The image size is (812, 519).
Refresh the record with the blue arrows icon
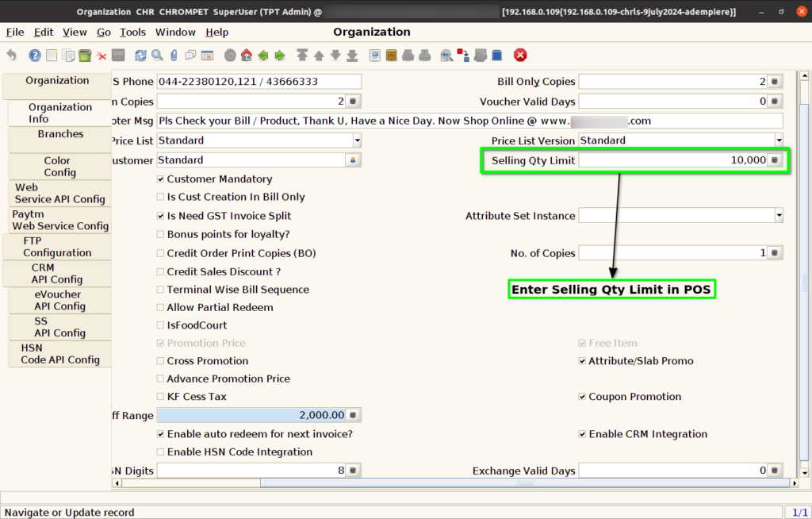pyautogui.click(x=140, y=55)
